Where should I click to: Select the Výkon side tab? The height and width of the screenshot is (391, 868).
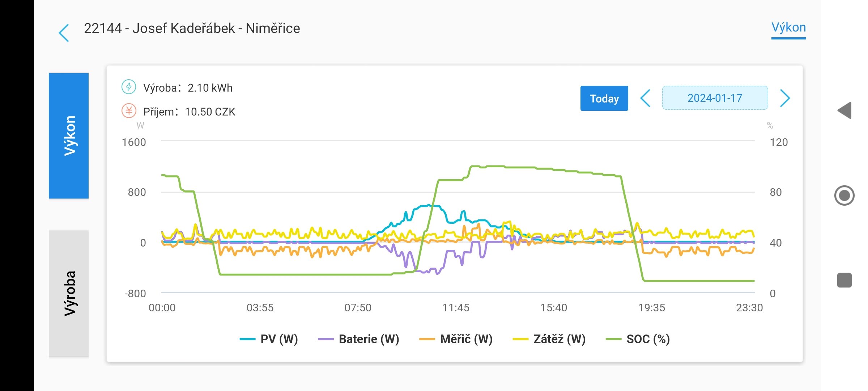coord(69,136)
